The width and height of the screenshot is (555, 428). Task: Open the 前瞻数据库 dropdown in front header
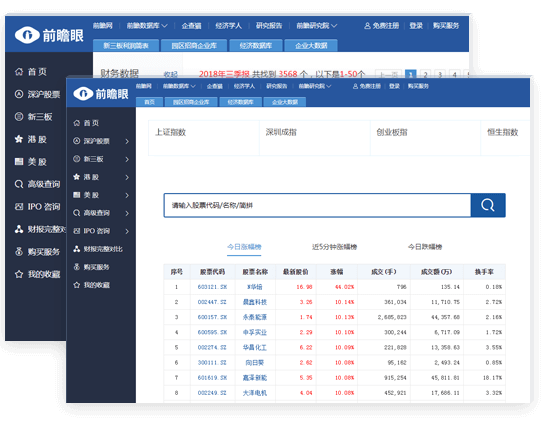pyautogui.click(x=179, y=86)
